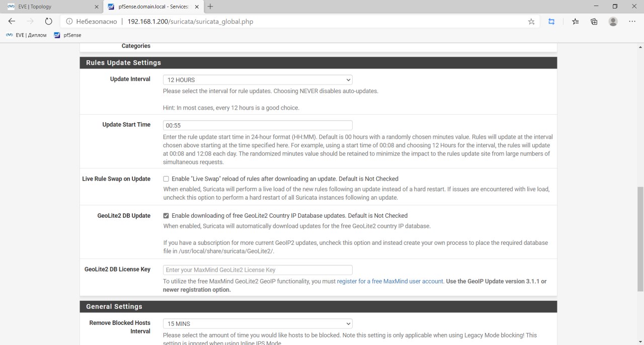
Task: Click the hint text about every 12 hours
Action: point(231,108)
